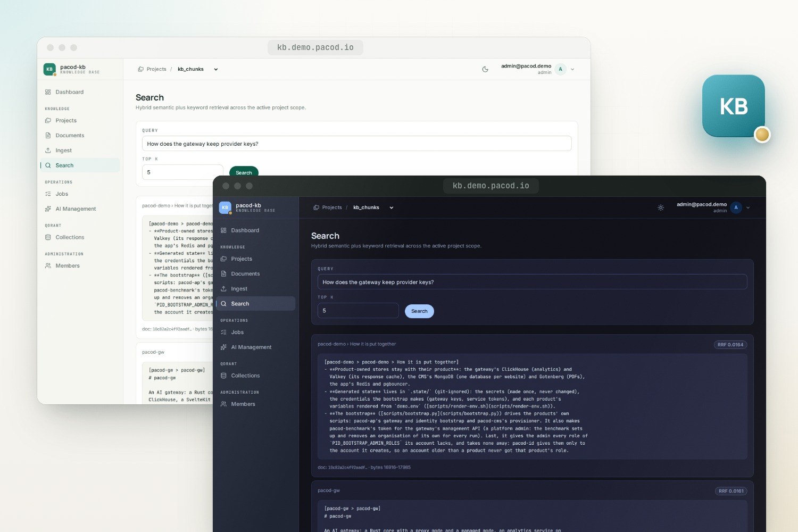Open Projects in the dark window sidebar

coord(255,259)
